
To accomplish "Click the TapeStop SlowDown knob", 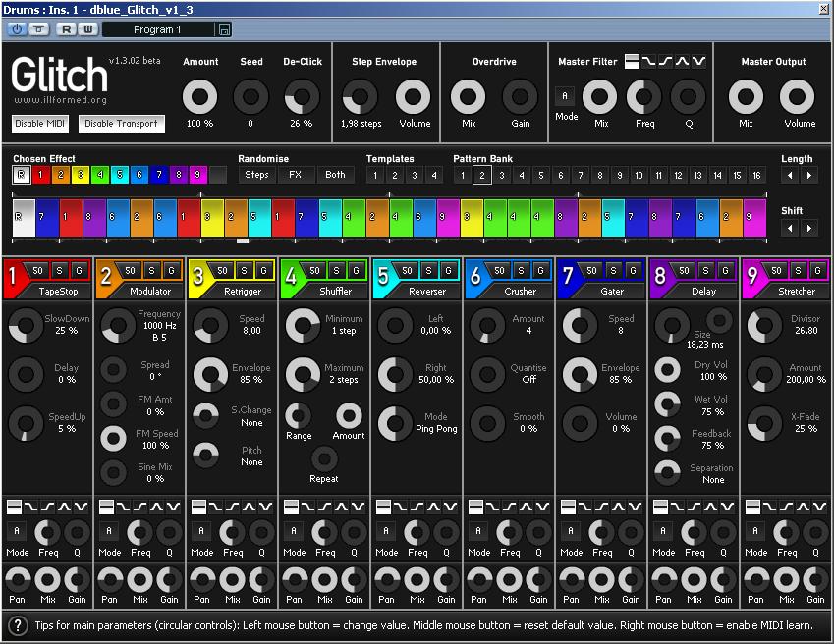I will click(26, 325).
